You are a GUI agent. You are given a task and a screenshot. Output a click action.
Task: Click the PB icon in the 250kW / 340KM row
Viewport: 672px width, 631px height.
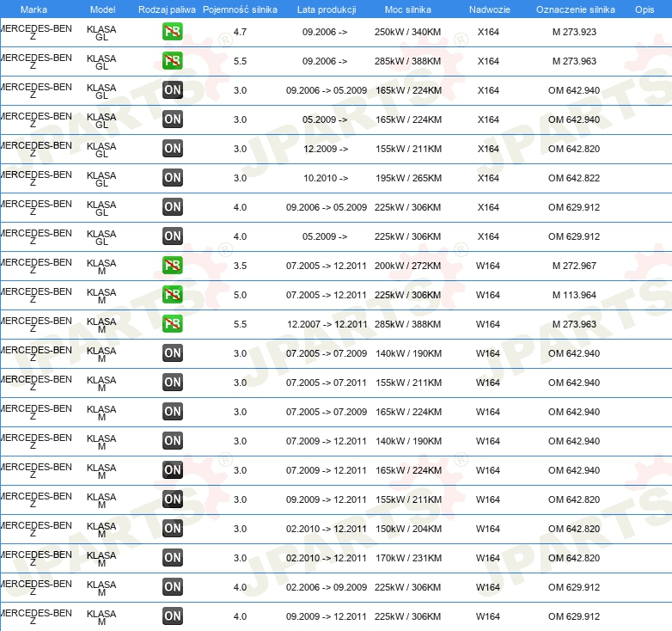click(173, 32)
